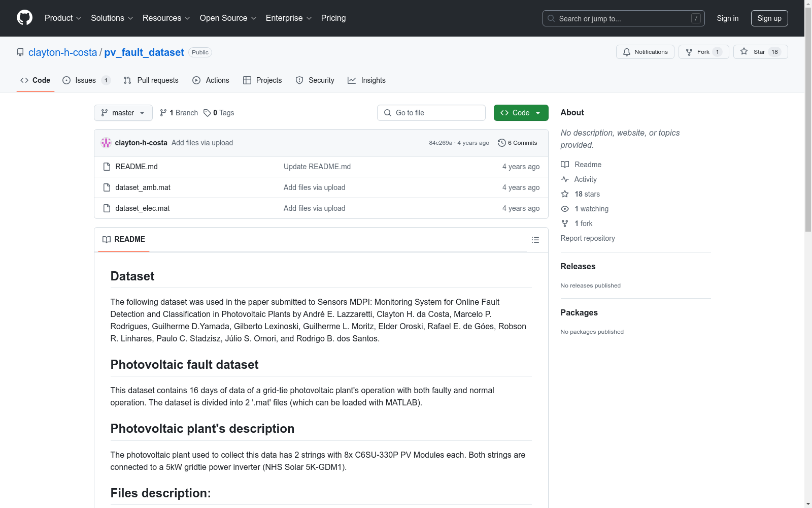The image size is (812, 508).
Task: Open dataset_elec.mat file
Action: tap(143, 208)
